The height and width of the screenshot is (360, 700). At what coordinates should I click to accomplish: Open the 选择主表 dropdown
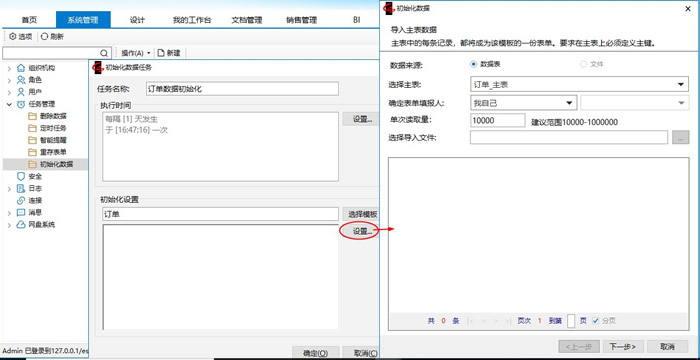579,84
